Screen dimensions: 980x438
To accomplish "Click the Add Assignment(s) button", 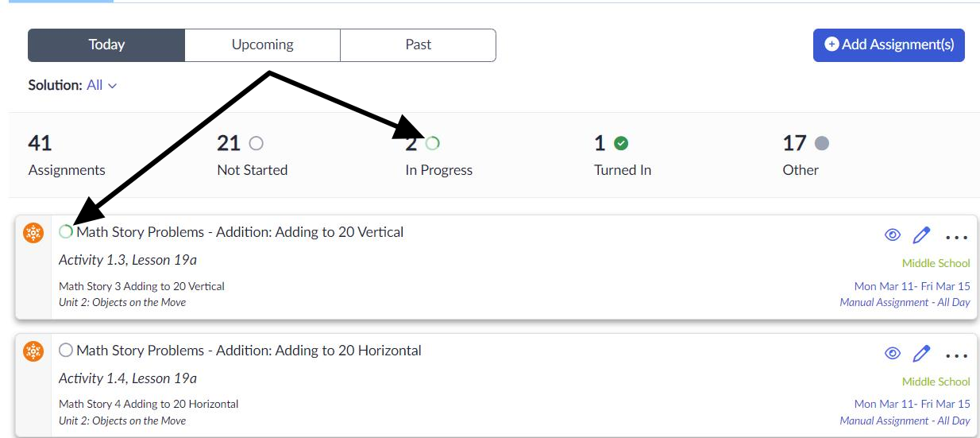I will coord(889,45).
